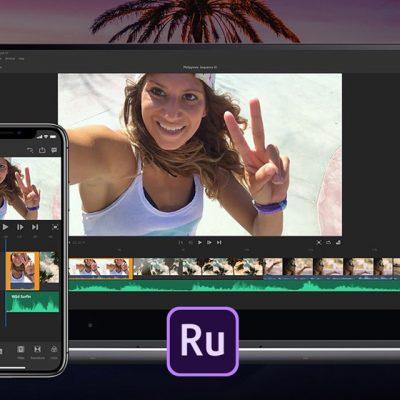Step forward one frame on the phone
The height and width of the screenshot is (400, 400).
coord(20,227)
